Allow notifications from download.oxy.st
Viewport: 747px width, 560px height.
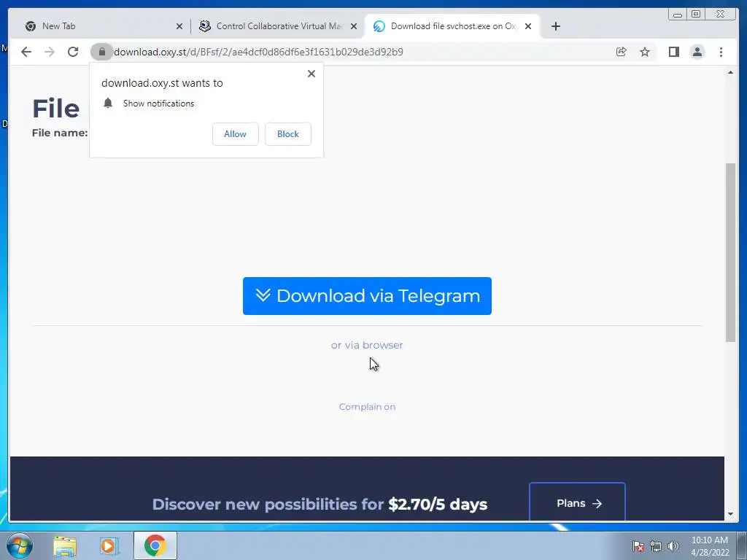[236, 134]
